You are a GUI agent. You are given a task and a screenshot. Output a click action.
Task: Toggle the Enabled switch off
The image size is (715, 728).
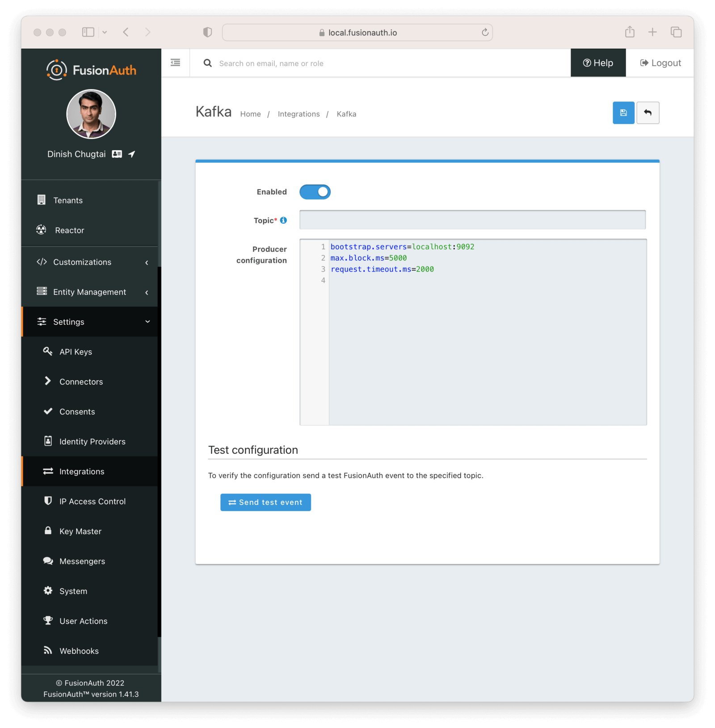315,192
